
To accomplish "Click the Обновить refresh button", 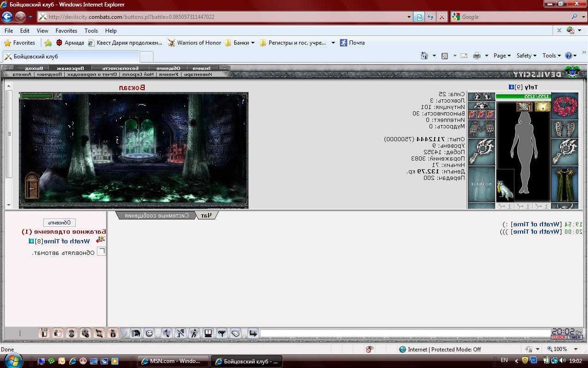I will tap(59, 223).
